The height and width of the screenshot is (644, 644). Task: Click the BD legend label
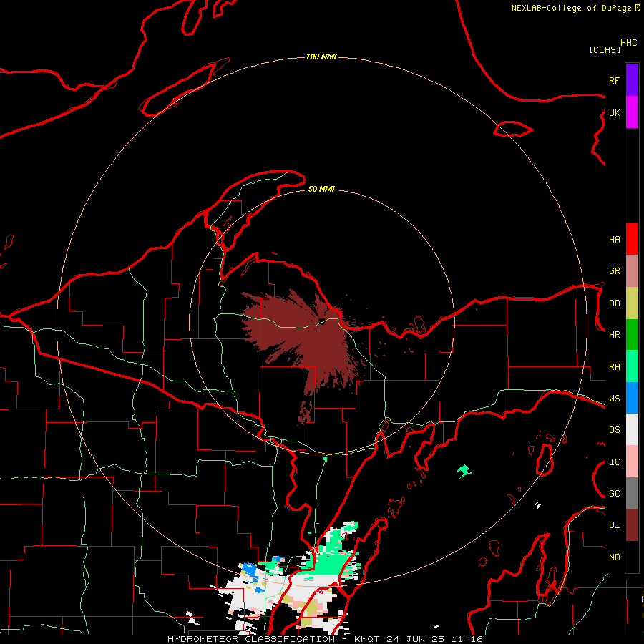(x=614, y=303)
